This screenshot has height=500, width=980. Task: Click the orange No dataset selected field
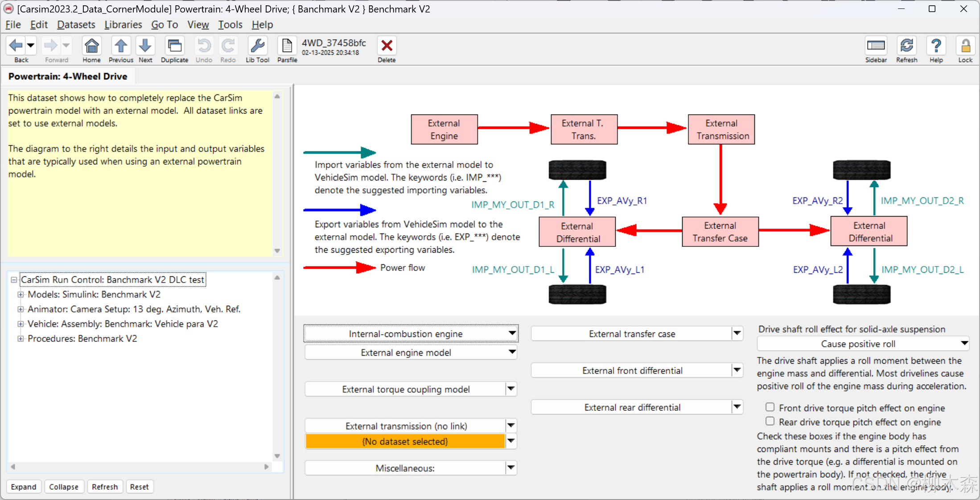coord(405,441)
